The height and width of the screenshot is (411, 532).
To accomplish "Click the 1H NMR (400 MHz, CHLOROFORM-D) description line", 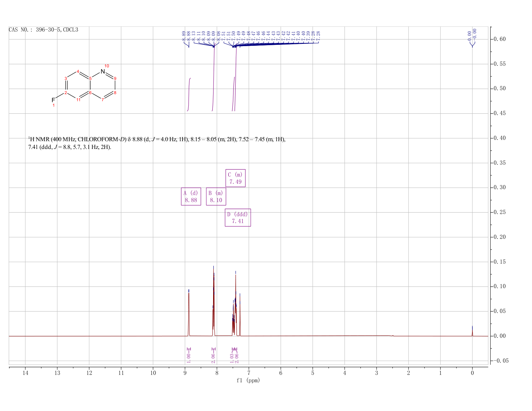I will coord(157,140).
